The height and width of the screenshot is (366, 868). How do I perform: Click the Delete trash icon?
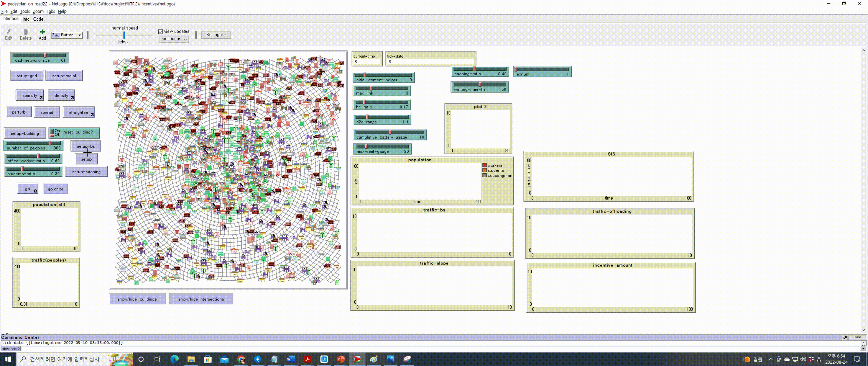26,32
